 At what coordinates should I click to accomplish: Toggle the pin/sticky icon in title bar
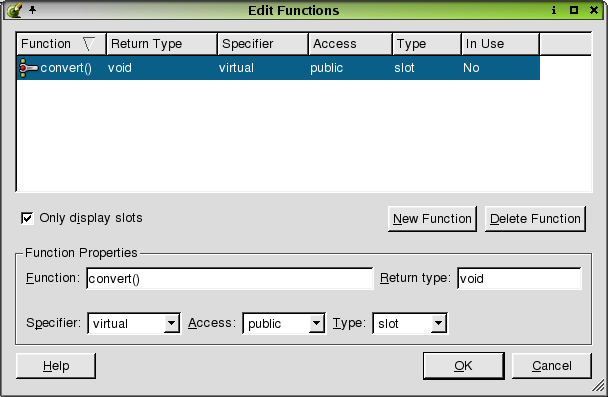coord(33,10)
